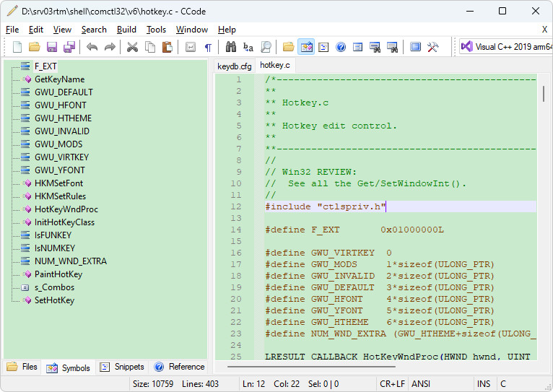The image size is (553, 392).
Task: Open the Tools menu
Action: (156, 30)
